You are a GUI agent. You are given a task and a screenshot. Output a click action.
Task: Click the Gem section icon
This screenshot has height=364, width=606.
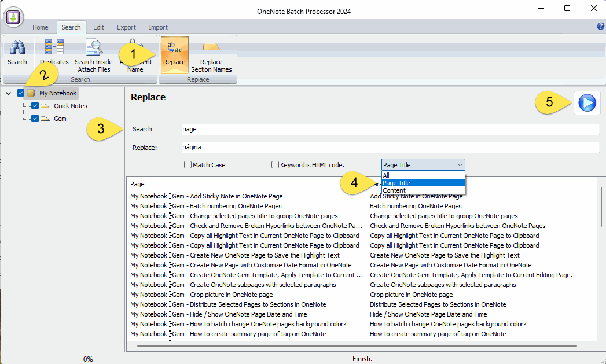tap(45, 119)
